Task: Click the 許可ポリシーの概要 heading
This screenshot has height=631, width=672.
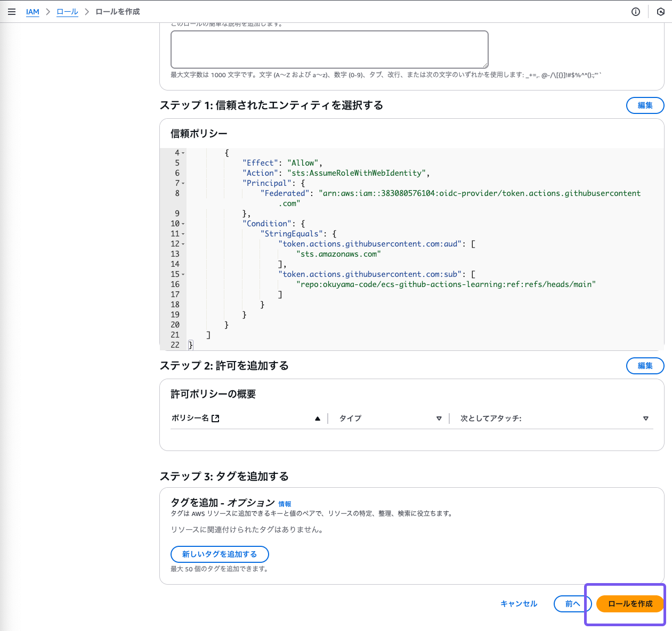Action: point(213,394)
